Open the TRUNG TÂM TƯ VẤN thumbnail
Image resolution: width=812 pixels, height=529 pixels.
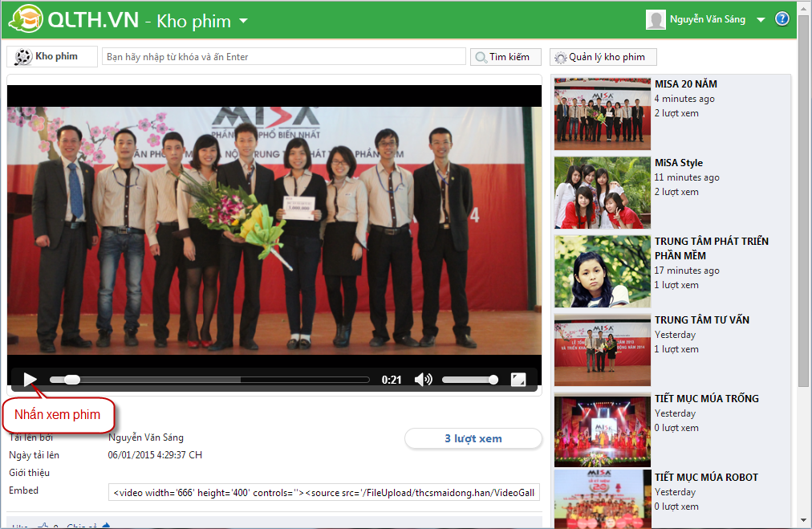click(x=603, y=350)
